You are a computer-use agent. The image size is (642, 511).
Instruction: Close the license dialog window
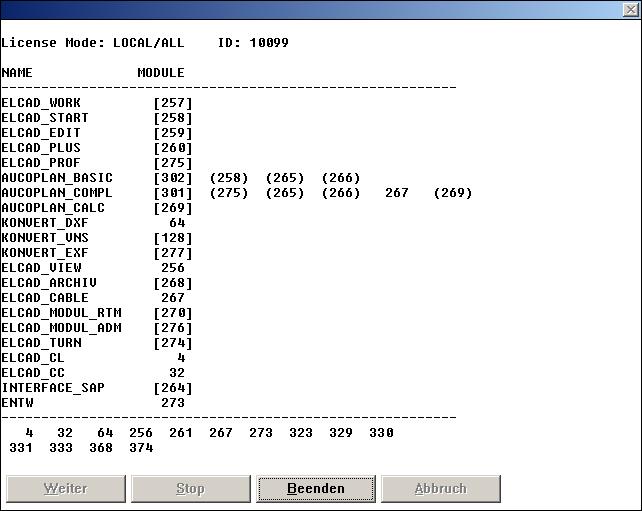click(x=631, y=9)
